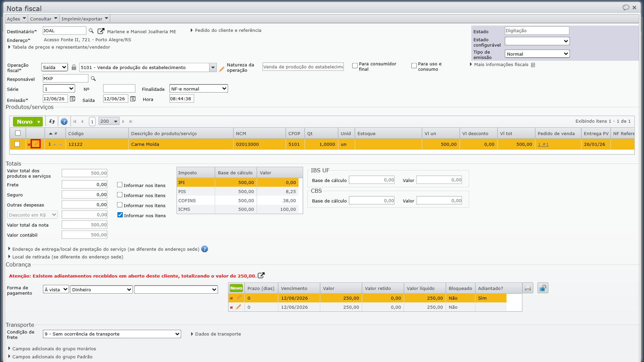
Task: Open the Saída date calendar picker
Action: [x=133, y=99]
